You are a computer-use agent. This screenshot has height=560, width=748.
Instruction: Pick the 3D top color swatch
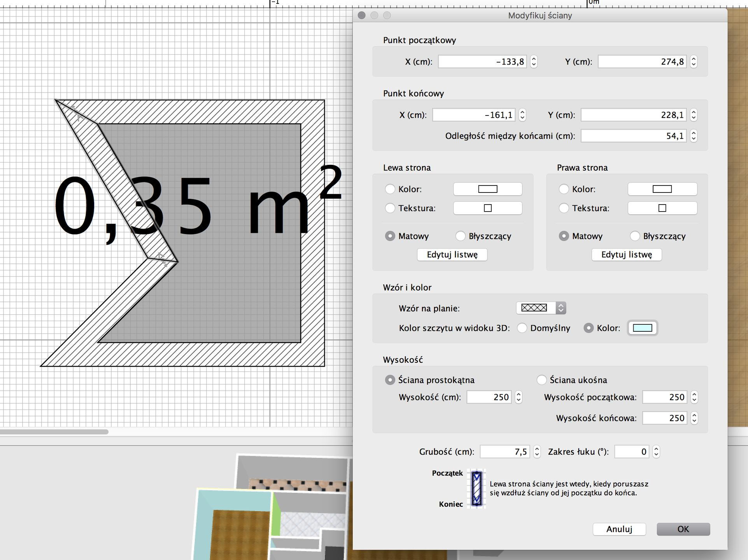(x=642, y=328)
